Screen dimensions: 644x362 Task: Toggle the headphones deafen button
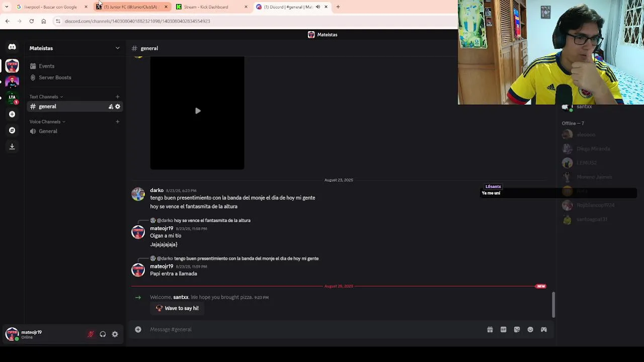tap(103, 334)
